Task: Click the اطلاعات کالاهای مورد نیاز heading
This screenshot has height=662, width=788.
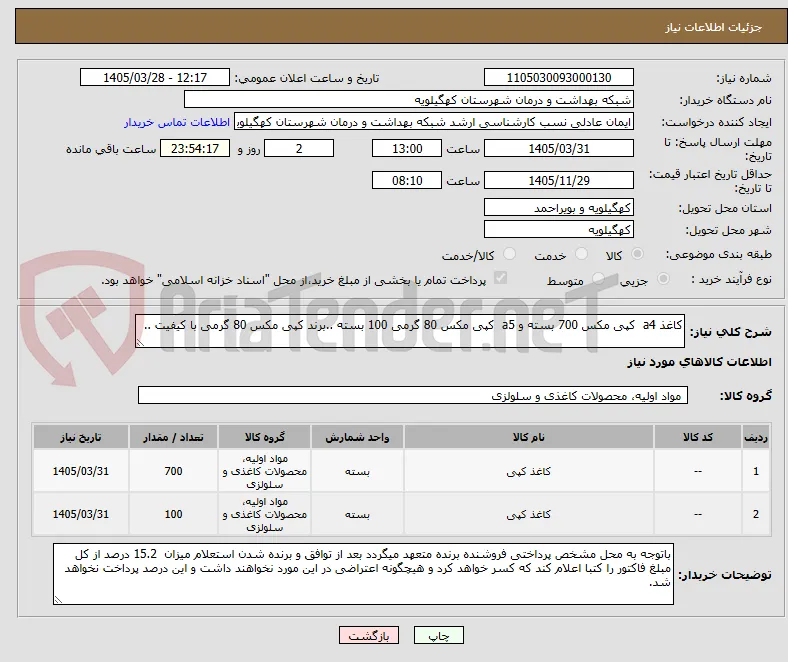Action: pyautogui.click(x=699, y=362)
